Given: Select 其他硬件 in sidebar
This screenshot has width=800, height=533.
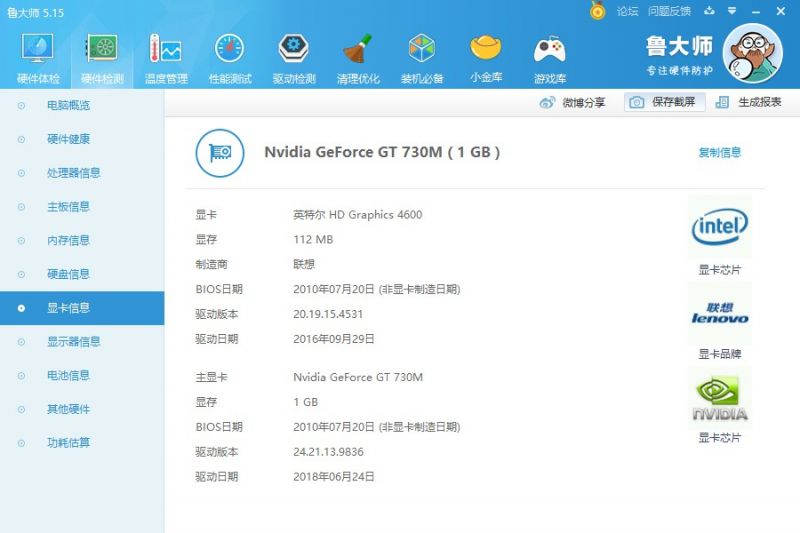Looking at the screenshot, I should 82,409.
